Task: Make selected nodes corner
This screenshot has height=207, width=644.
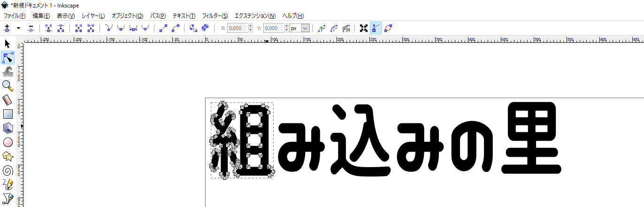Action: [109, 28]
